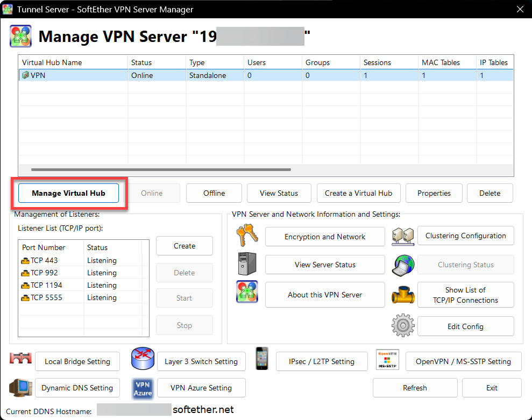Click the red bridge icon beside Local Bridge Setting
The width and height of the screenshot is (532, 420).
coord(20,358)
